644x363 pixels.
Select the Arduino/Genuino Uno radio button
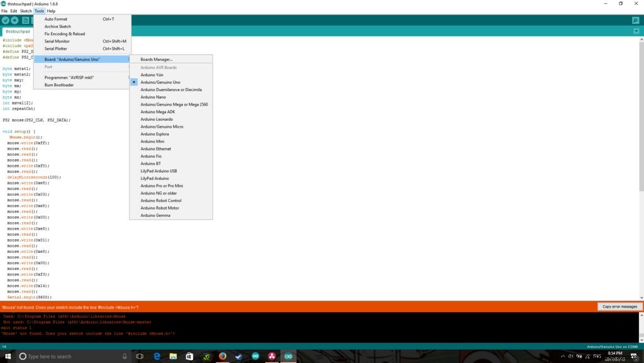point(134,82)
